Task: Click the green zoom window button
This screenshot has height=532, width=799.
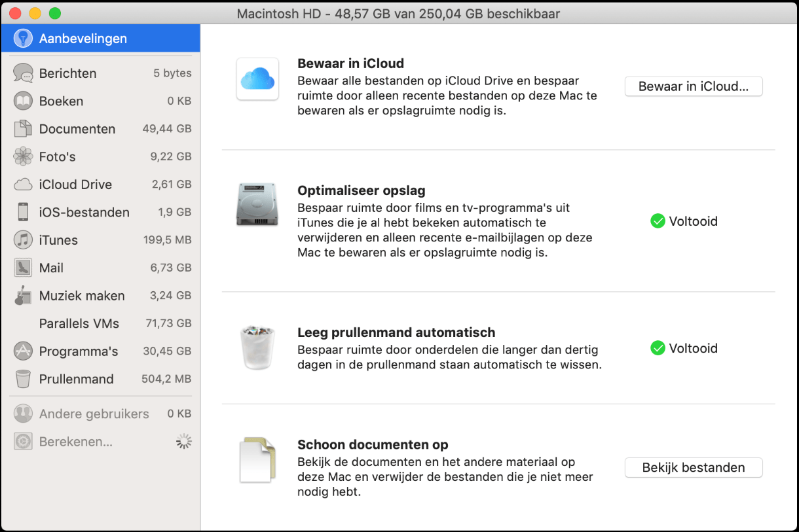Action: tap(55, 13)
